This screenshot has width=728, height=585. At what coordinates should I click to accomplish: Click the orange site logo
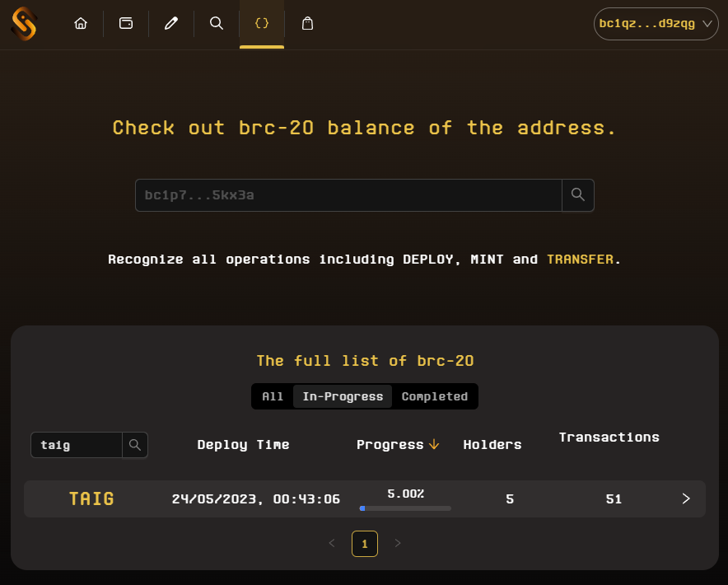pos(23,23)
